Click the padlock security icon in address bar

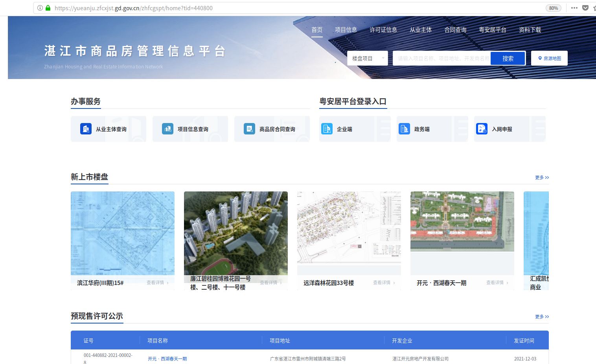[48, 8]
